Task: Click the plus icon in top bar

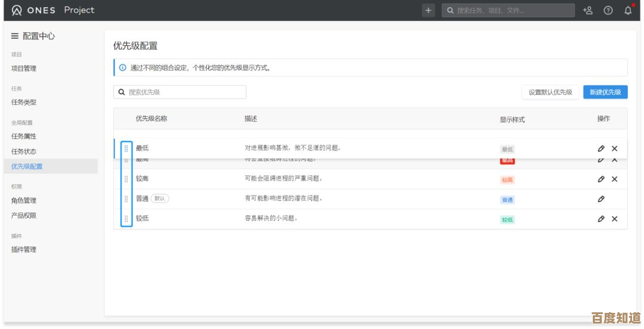Action: tap(429, 10)
